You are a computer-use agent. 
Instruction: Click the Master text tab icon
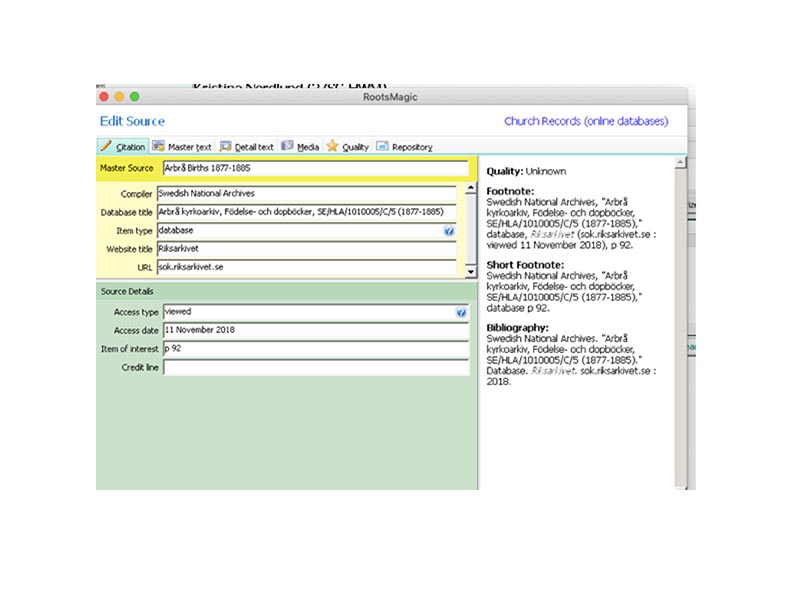coord(158,146)
